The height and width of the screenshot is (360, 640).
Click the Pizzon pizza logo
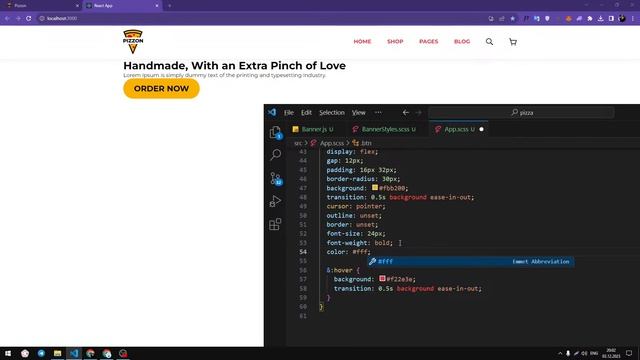[x=133, y=41]
